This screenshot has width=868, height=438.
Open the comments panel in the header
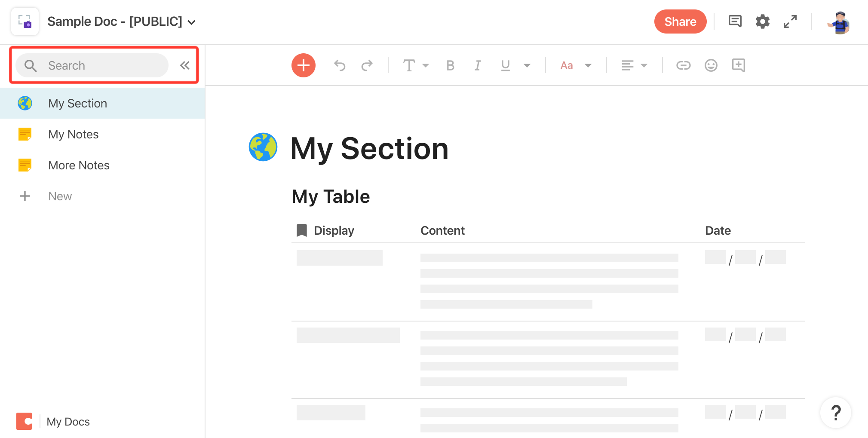point(735,21)
